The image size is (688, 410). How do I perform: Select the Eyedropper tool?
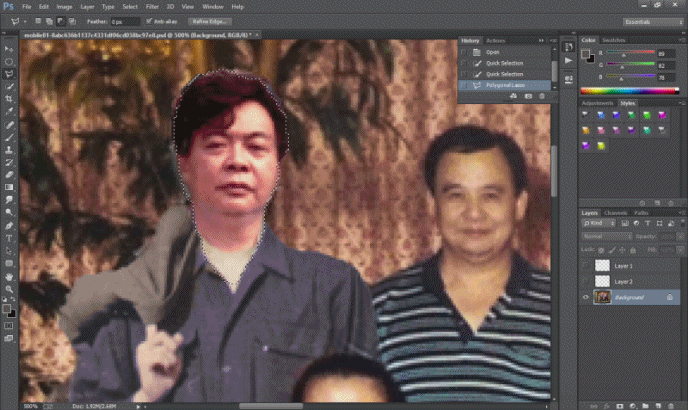point(9,111)
